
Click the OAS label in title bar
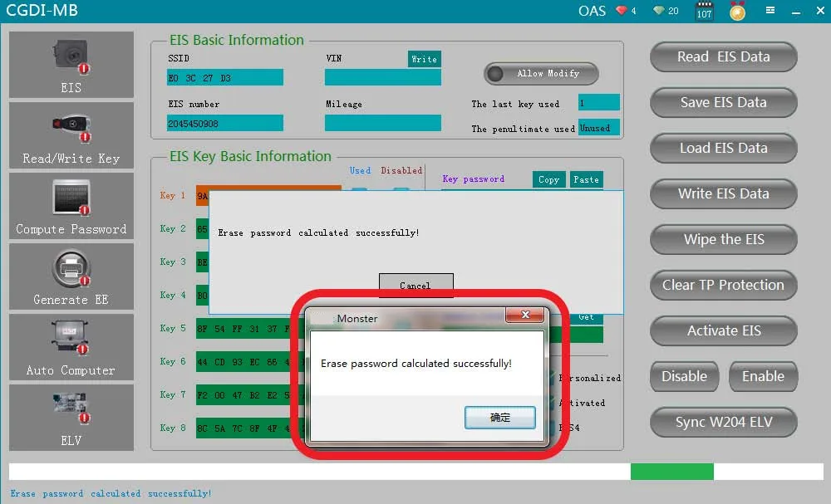(592, 11)
